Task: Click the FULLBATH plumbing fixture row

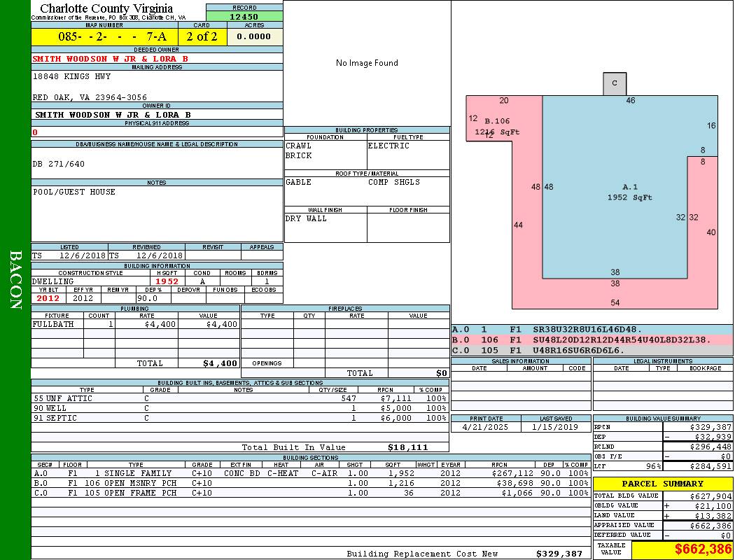Action: pos(135,324)
